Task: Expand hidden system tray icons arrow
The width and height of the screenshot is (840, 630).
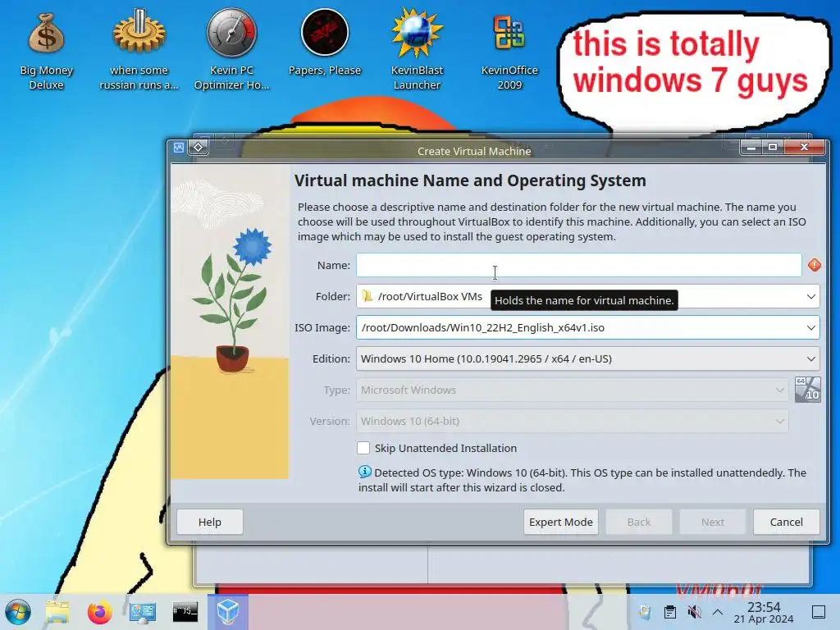Action: click(x=718, y=612)
